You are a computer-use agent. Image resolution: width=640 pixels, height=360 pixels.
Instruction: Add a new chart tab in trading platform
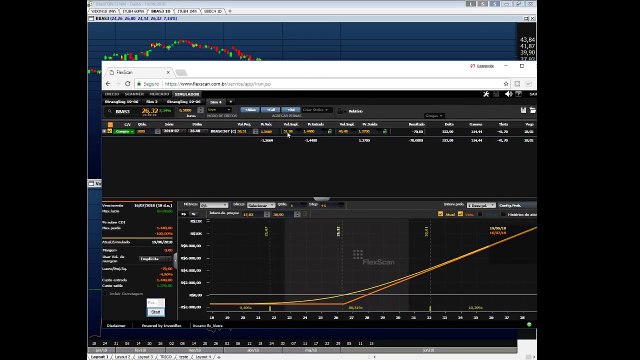(229, 11)
